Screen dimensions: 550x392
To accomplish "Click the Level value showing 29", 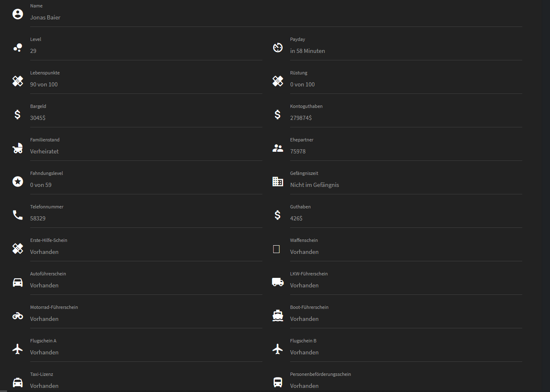I will (33, 51).
